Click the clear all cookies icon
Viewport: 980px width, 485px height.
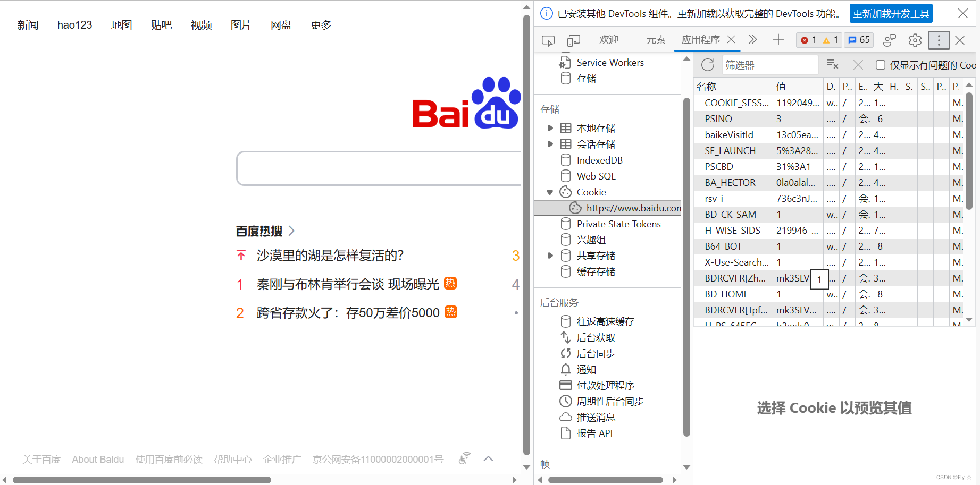tap(833, 65)
